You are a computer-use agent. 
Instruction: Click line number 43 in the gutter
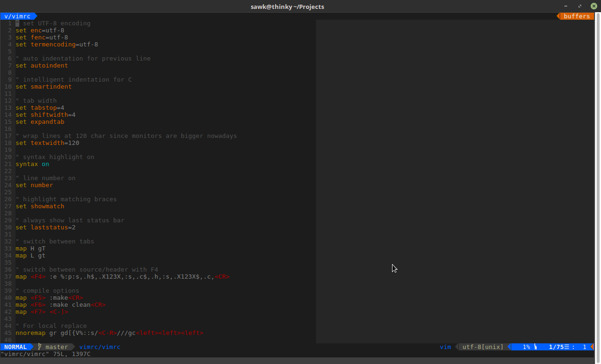(8, 319)
